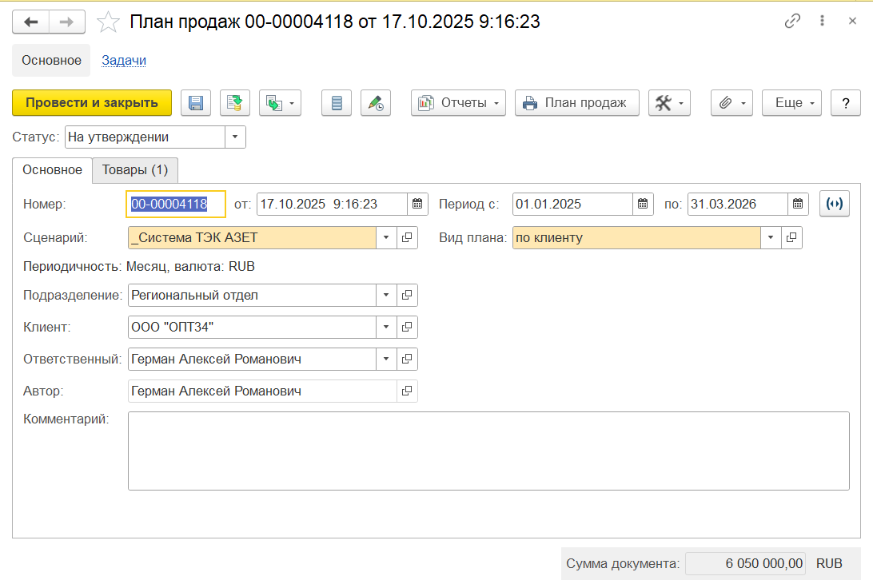Click the Save document floppy disk icon
Screen dimensions: 873x588
point(196,103)
